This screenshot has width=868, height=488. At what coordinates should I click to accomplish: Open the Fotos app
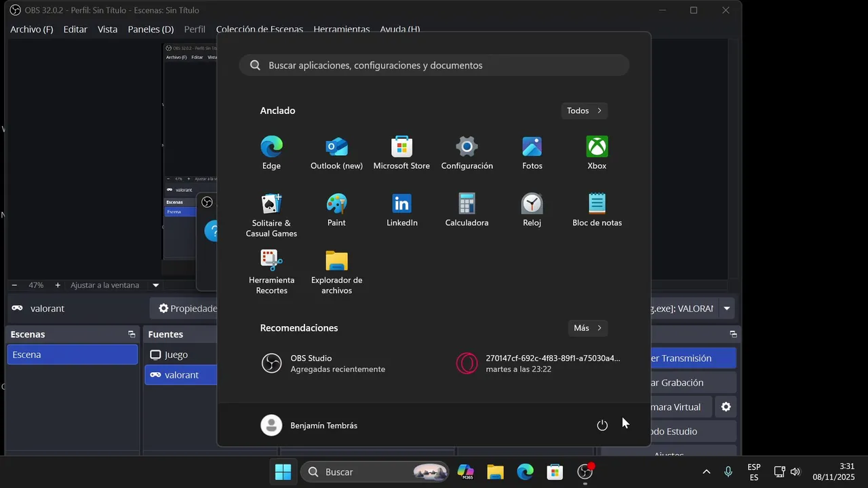pyautogui.click(x=532, y=153)
